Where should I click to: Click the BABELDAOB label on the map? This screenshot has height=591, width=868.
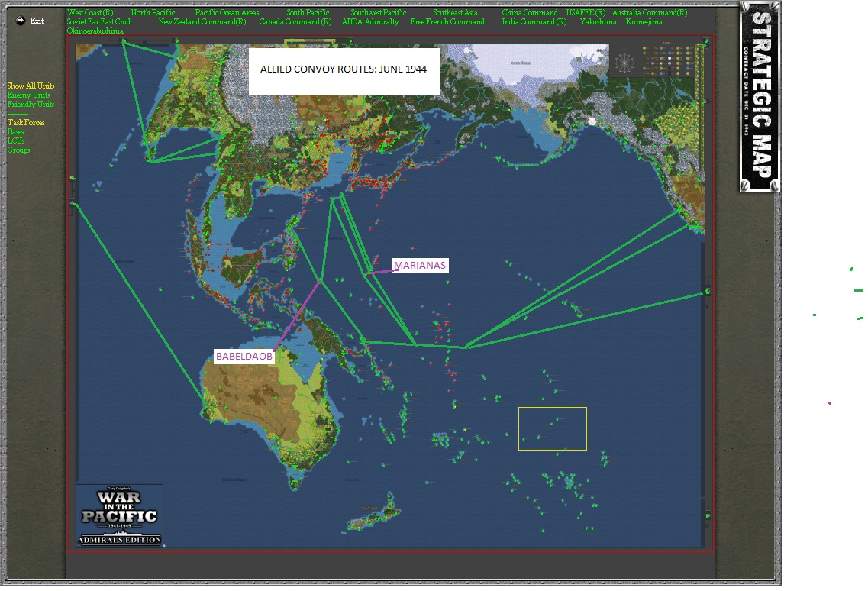pyautogui.click(x=244, y=356)
